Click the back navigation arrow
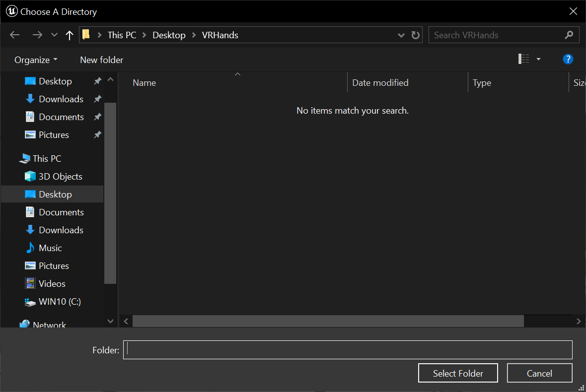The image size is (586, 392). click(14, 35)
